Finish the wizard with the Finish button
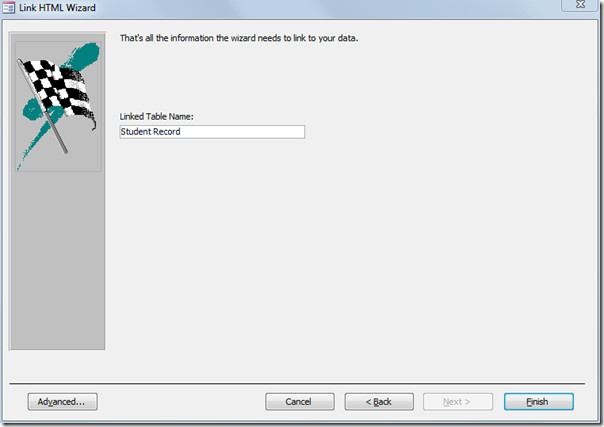604x427 pixels. (539, 402)
